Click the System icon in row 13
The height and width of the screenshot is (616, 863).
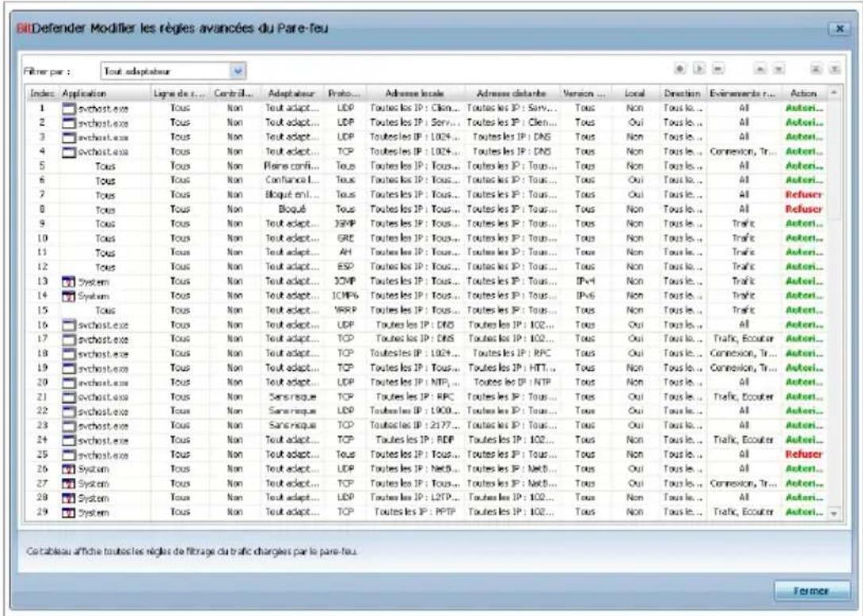[68, 282]
